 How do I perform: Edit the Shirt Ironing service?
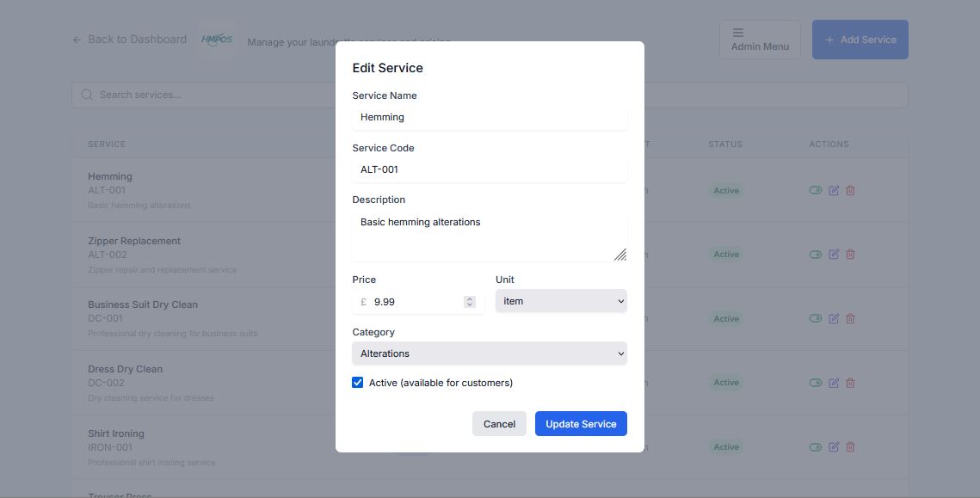click(x=834, y=446)
